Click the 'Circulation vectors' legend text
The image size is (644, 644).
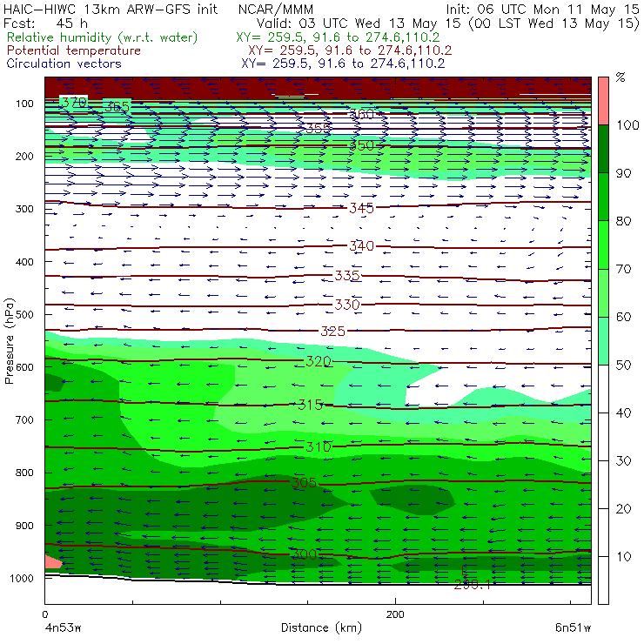pyautogui.click(x=64, y=64)
